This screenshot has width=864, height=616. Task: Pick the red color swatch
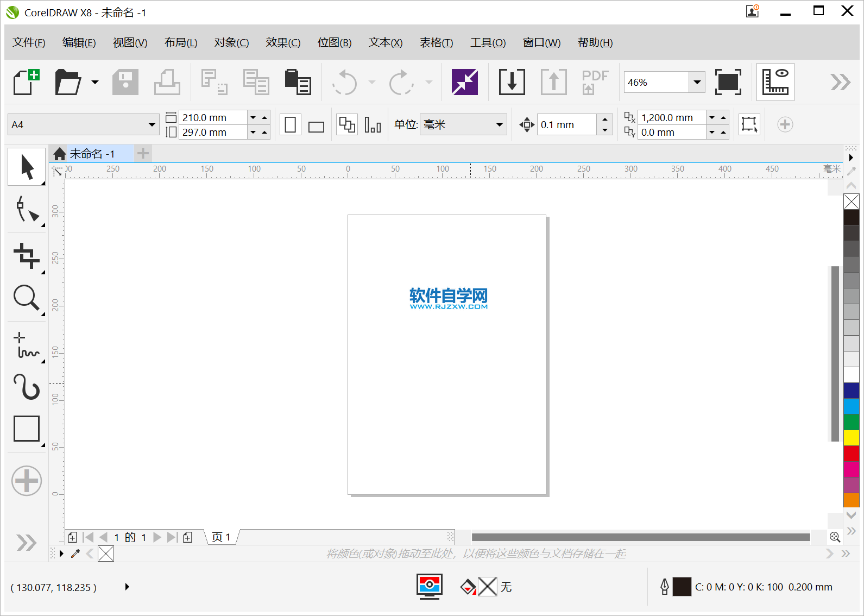852,454
